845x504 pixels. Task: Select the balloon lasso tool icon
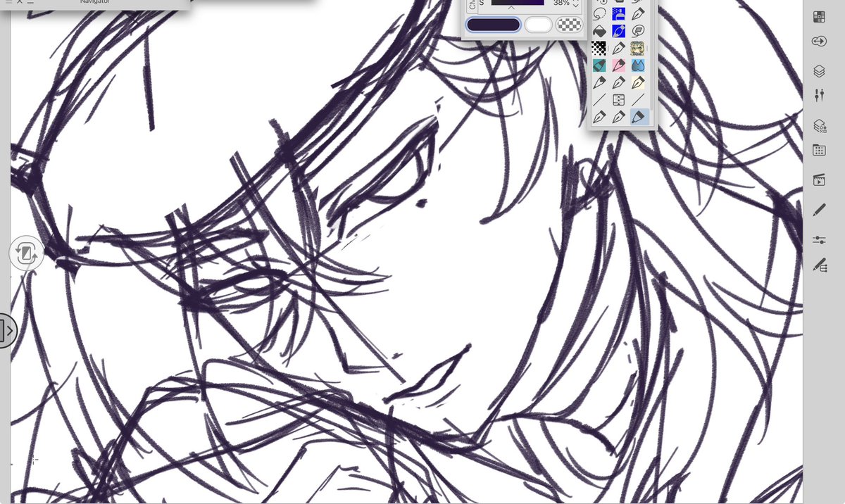[x=638, y=31]
